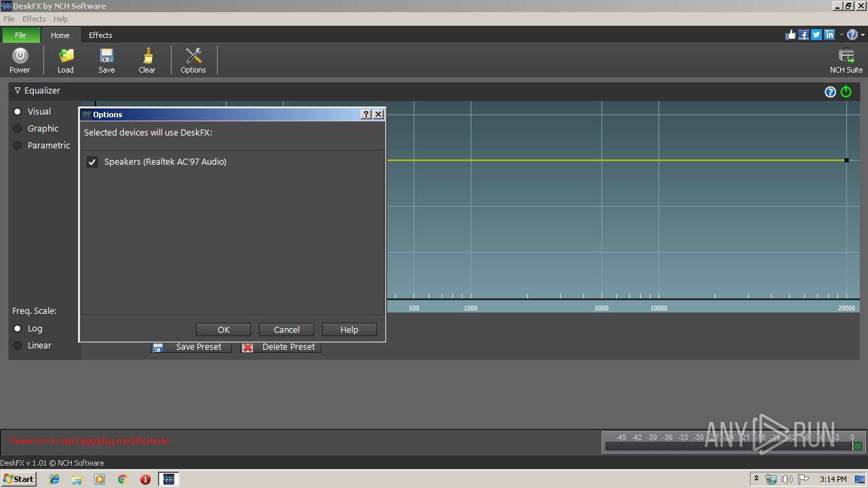Viewport: 868px width, 488px height.
Task: Collapse the Equalizer section triangle
Action: pyautogui.click(x=18, y=90)
